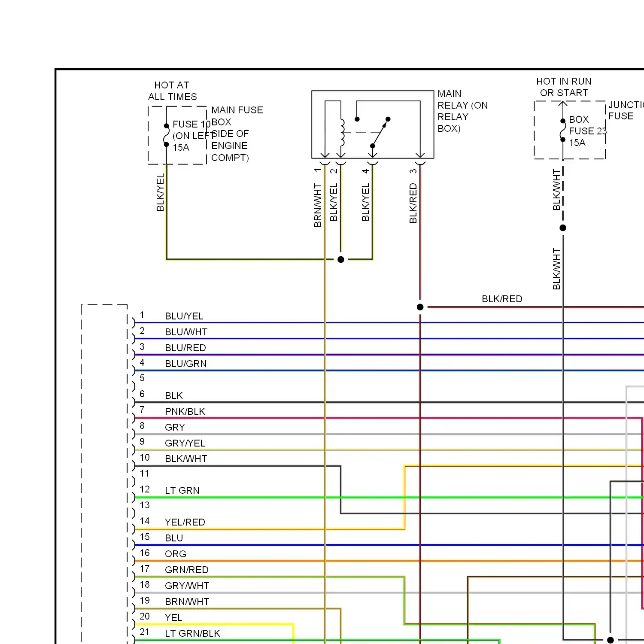Click the relay switch contact symbol

pos(380,133)
